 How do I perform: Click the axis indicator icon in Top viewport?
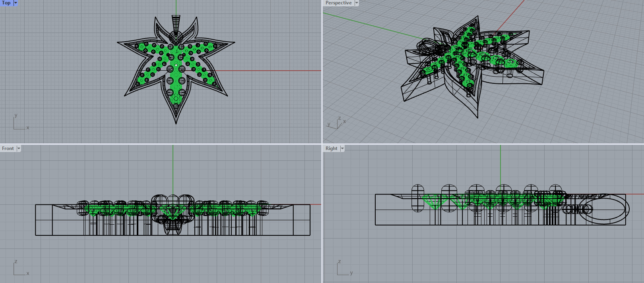click(x=21, y=122)
